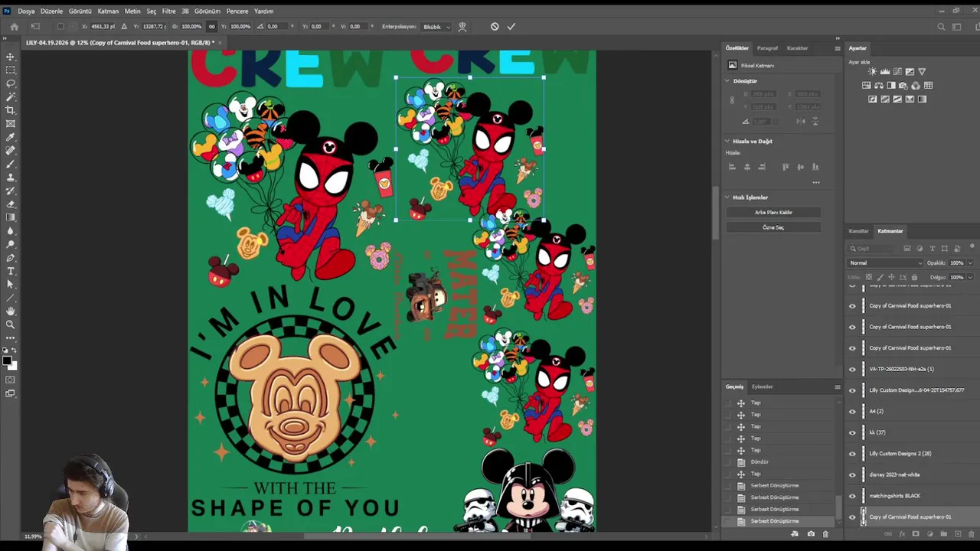Click the warp mode icon in options bar
The width and height of the screenshot is (980, 551).
462,26
